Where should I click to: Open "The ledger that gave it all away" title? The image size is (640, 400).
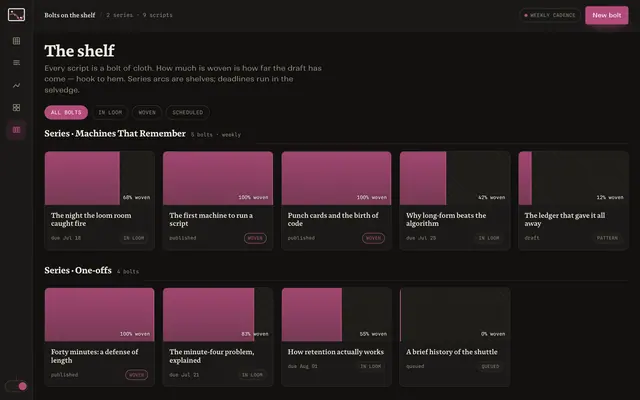[x=564, y=219]
